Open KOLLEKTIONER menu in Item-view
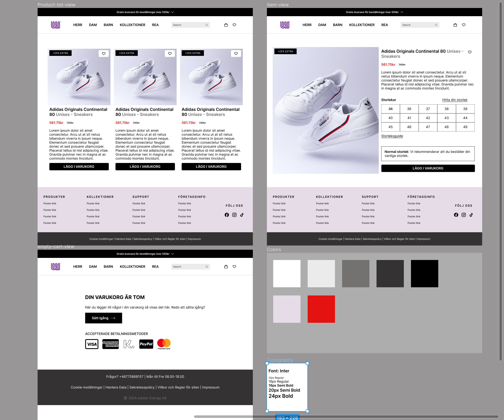 click(362, 25)
